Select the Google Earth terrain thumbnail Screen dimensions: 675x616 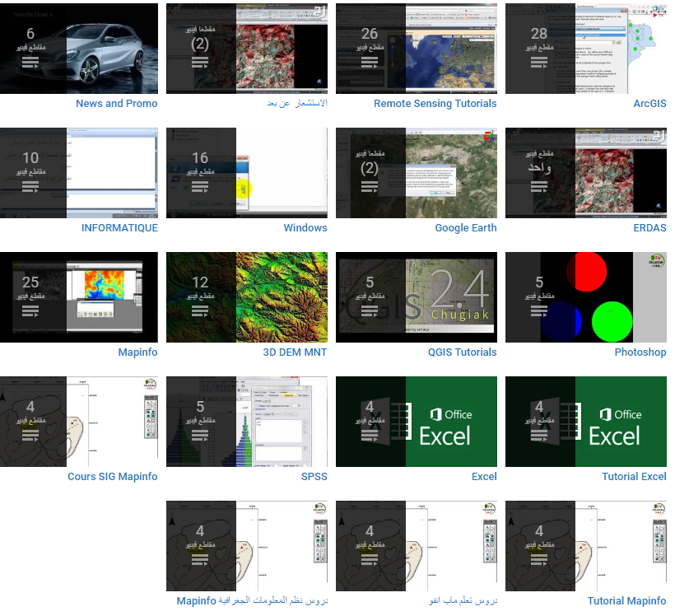coord(417,173)
